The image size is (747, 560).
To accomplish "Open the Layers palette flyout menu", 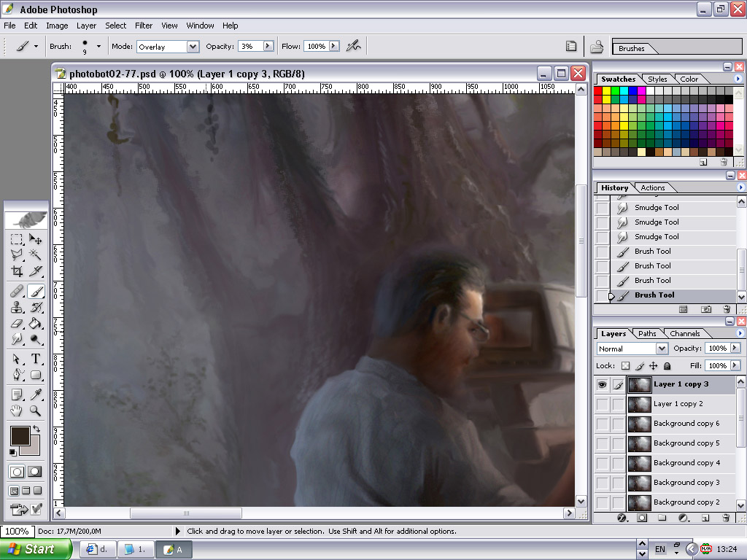I will tap(740, 333).
